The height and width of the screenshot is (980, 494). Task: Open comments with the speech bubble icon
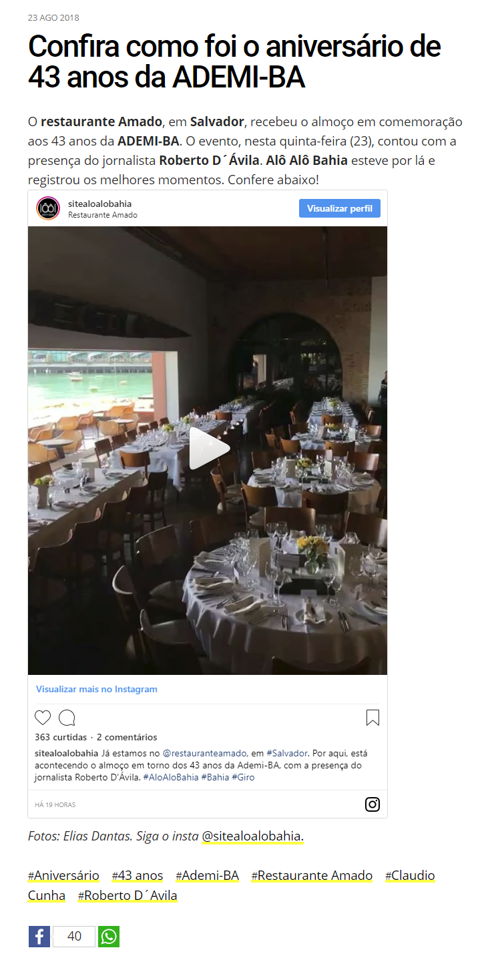pyautogui.click(x=67, y=718)
